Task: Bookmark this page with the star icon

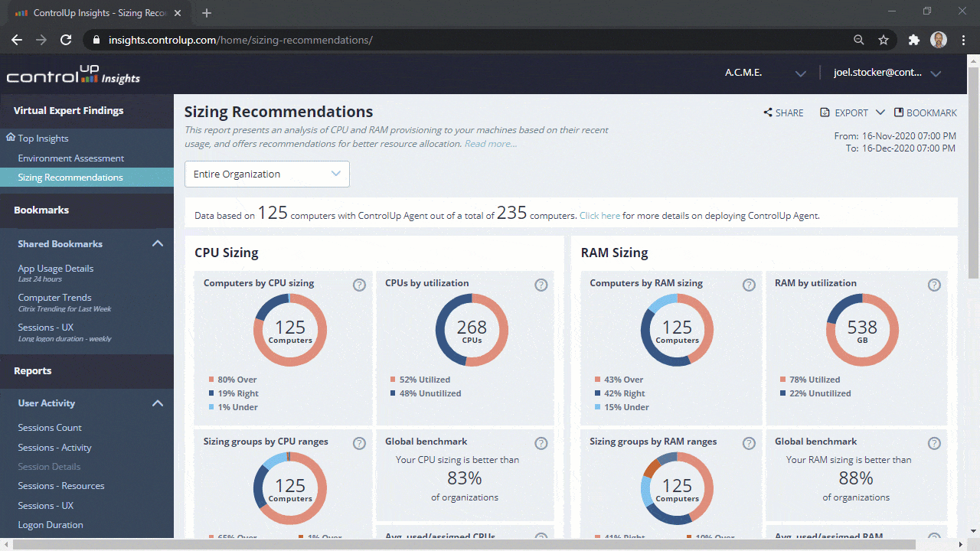Action: [884, 40]
